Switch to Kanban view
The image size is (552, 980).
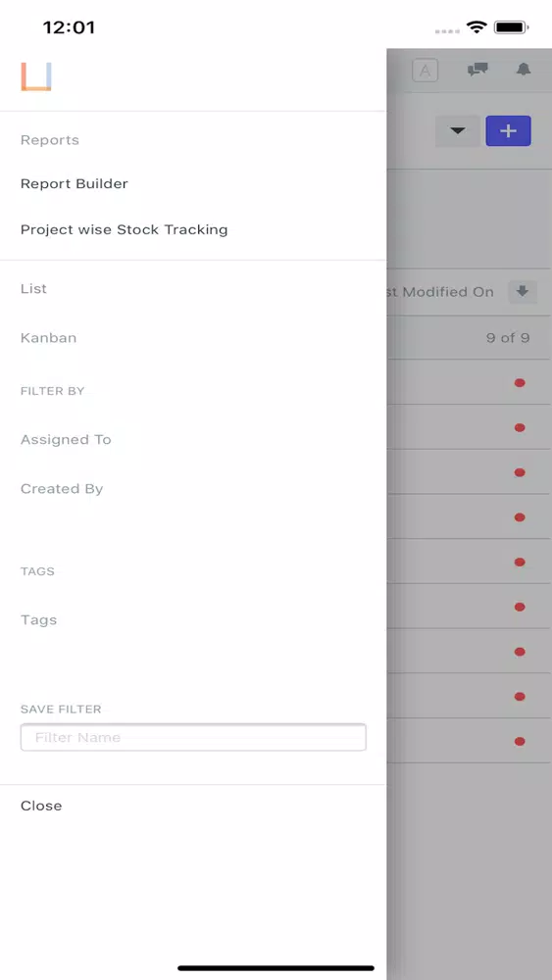pyautogui.click(x=49, y=338)
